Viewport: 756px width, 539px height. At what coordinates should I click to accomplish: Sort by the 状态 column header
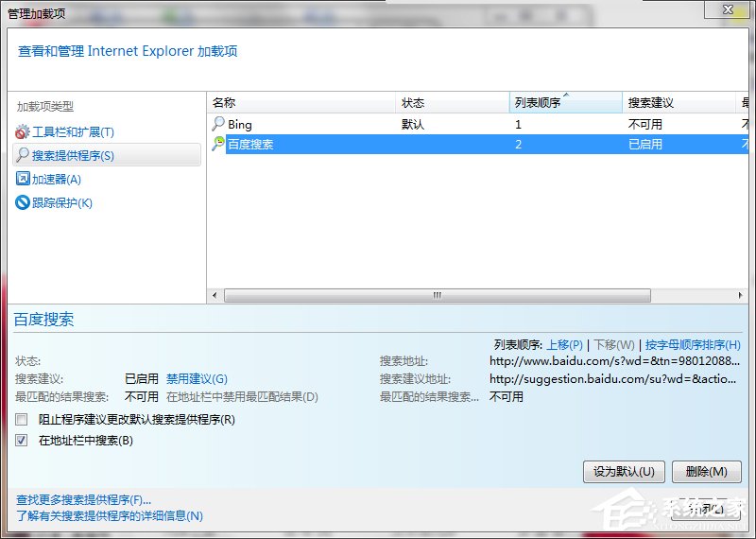(453, 102)
